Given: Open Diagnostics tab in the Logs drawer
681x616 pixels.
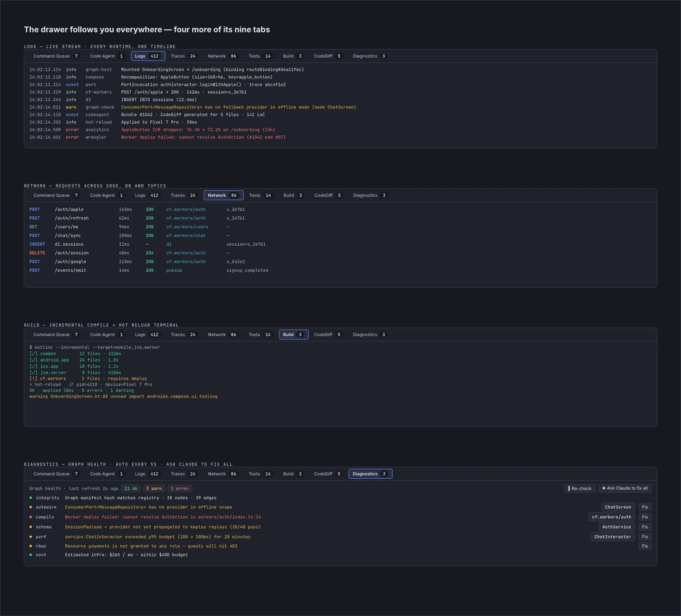Looking at the screenshot, I should point(370,56).
